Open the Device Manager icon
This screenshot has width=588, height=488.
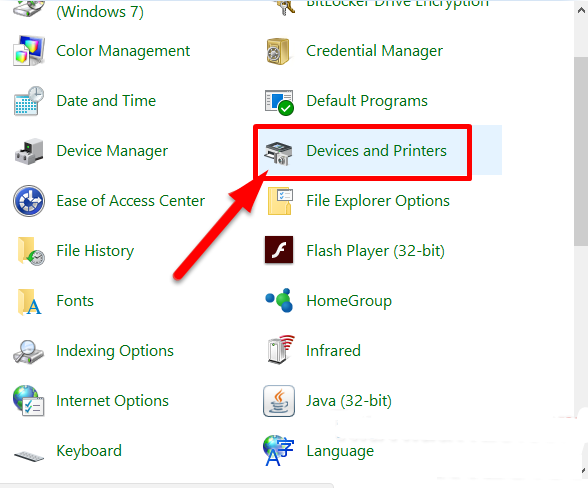(29, 151)
